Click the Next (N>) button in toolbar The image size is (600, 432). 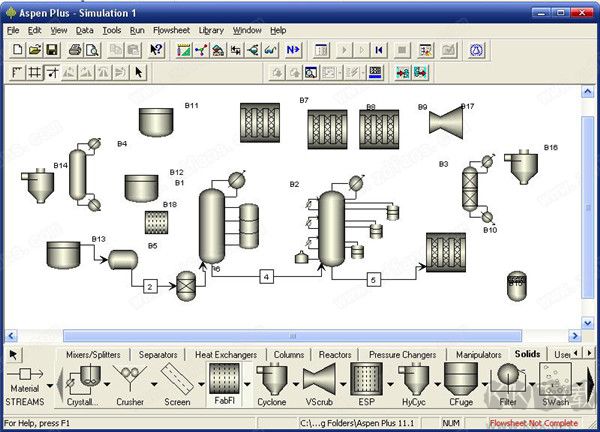point(293,49)
